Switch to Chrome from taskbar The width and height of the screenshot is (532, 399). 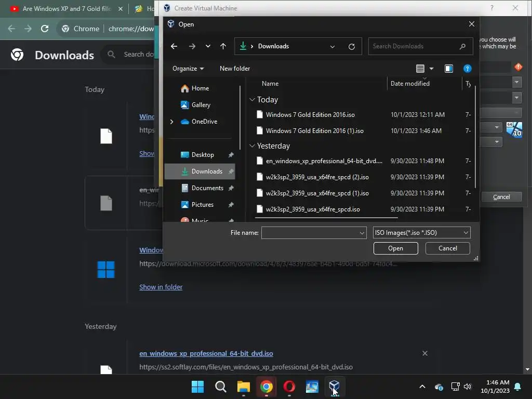tap(267, 387)
